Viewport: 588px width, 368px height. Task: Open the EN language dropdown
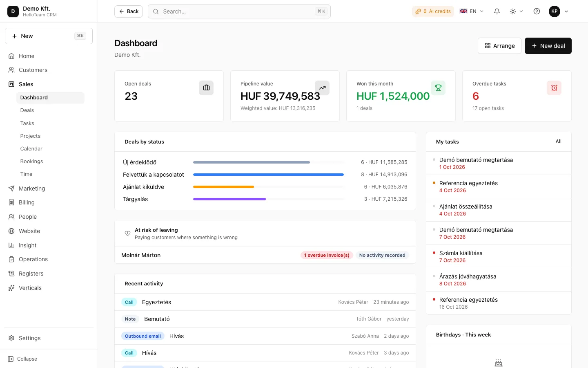(472, 11)
